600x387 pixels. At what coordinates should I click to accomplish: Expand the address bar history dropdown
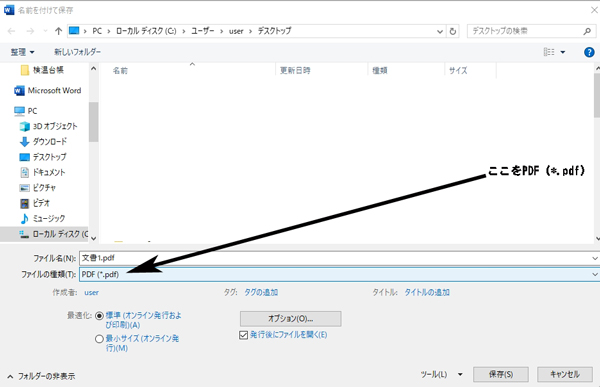(x=440, y=31)
